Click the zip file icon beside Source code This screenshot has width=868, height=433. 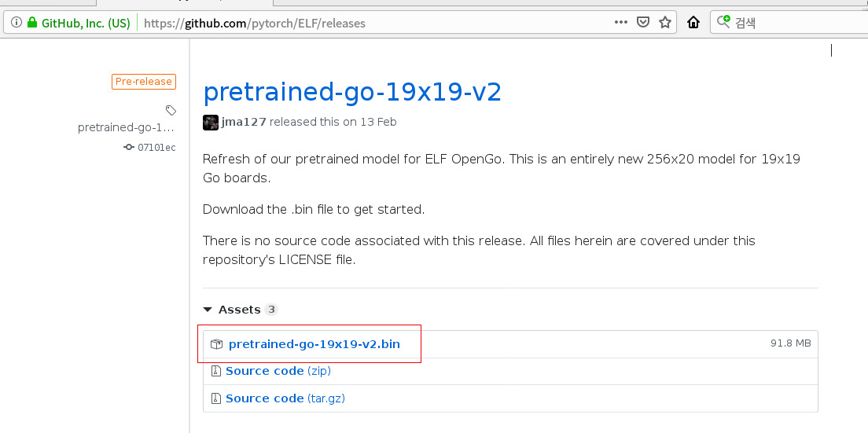[216, 371]
